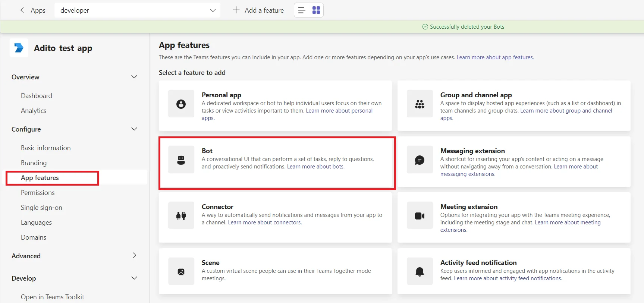Open Learn more about connectors link
This screenshot has height=303, width=644.
pyautogui.click(x=265, y=222)
